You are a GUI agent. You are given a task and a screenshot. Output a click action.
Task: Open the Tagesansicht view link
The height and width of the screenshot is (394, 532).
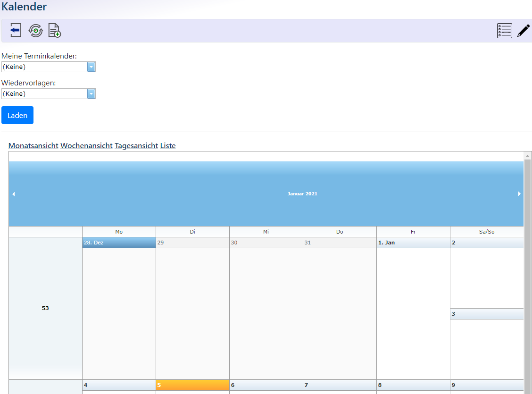[136, 146]
